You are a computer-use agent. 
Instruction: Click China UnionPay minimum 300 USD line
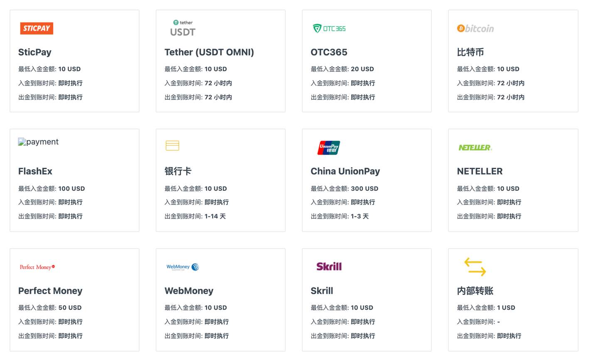pyautogui.click(x=345, y=189)
